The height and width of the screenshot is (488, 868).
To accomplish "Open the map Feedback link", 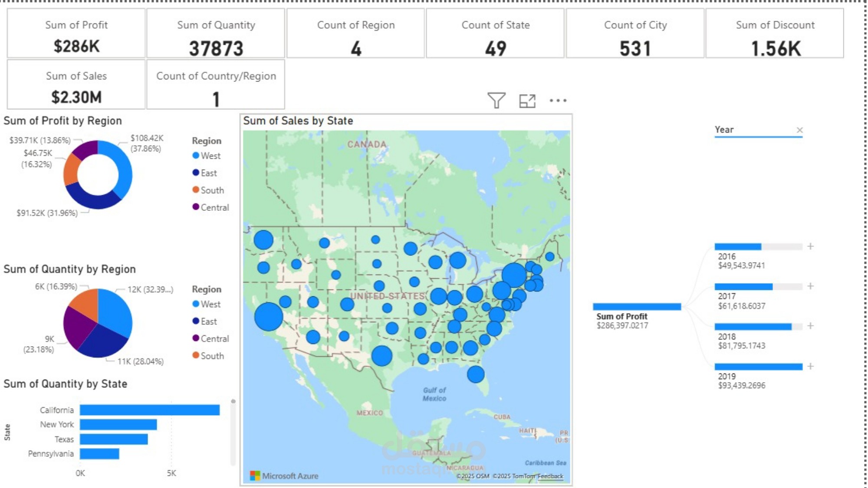I will [x=550, y=476].
